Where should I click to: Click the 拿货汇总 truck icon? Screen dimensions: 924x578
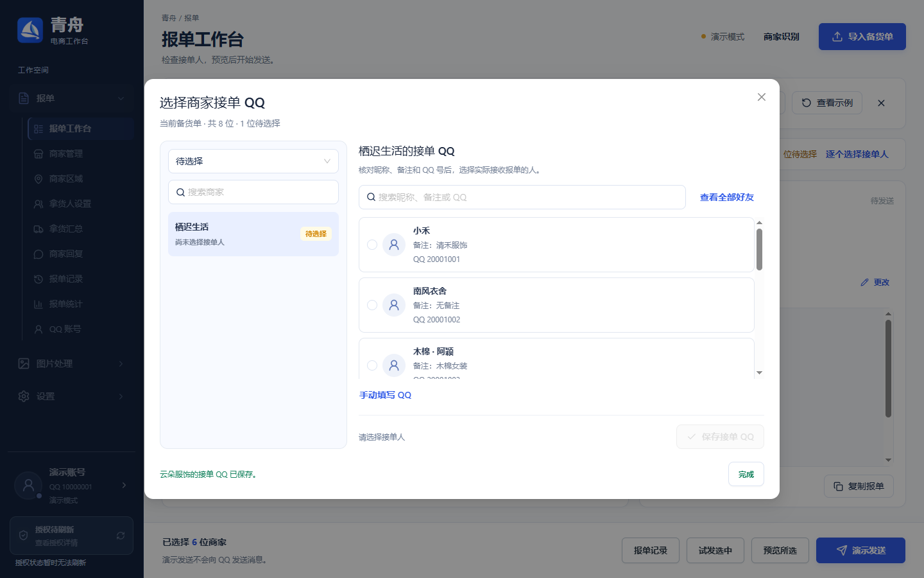(38, 229)
